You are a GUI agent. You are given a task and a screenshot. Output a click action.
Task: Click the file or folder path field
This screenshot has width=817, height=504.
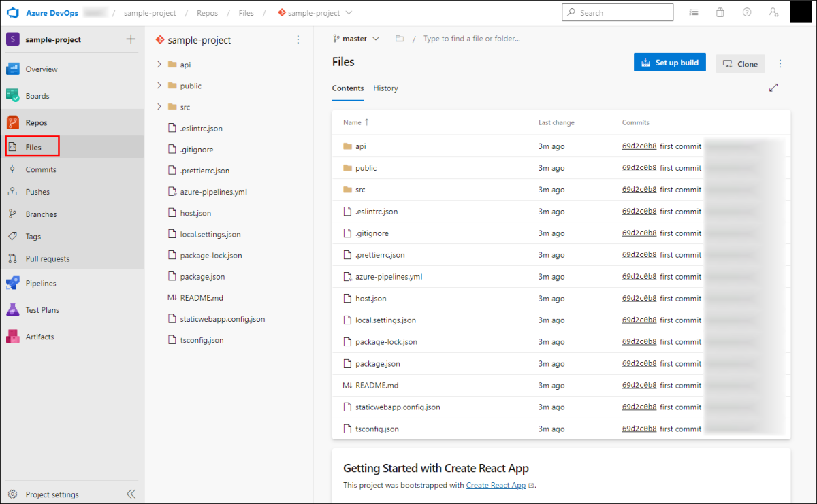[x=472, y=39]
